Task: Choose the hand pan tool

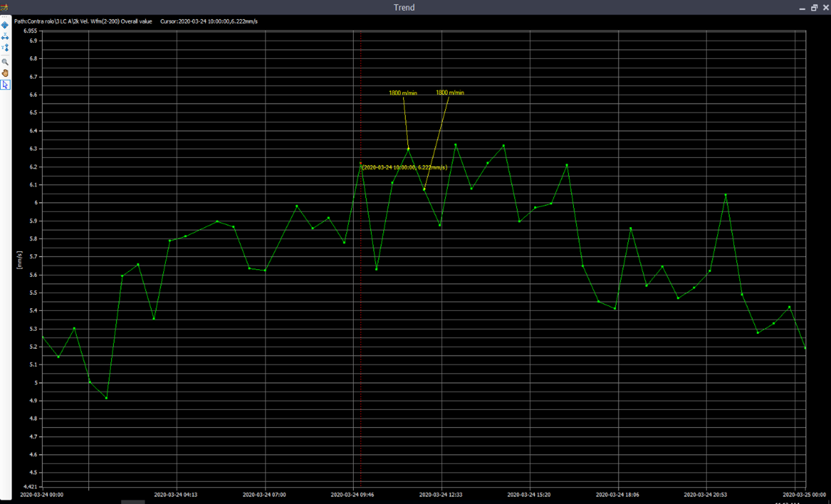Action: coord(5,73)
